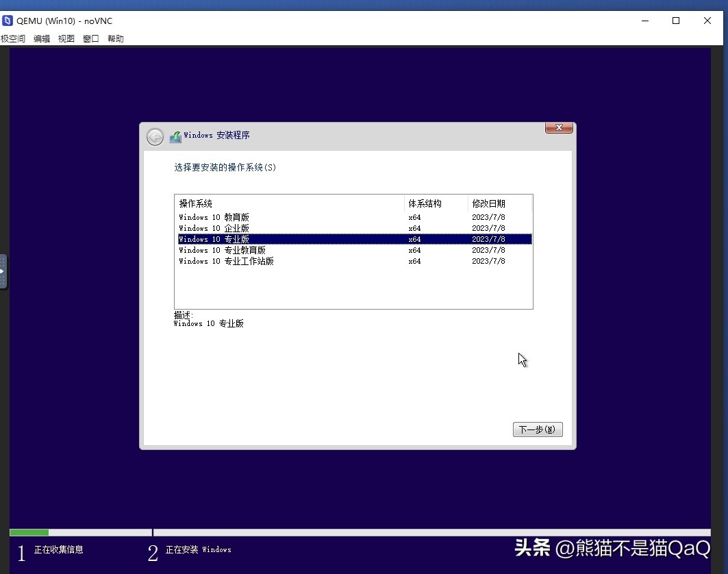Select Windows 10 专业教育版 row
Viewport: 728px width, 574px height.
click(355, 250)
